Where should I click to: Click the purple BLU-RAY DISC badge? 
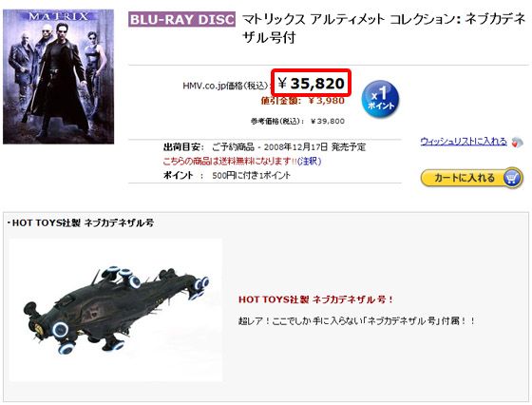click(x=181, y=19)
